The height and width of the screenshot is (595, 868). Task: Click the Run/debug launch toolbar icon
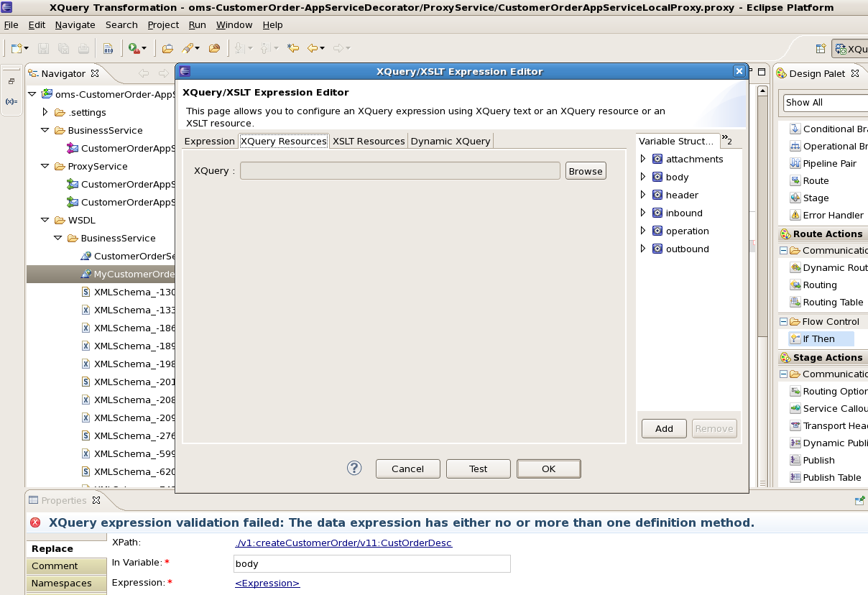[134, 48]
